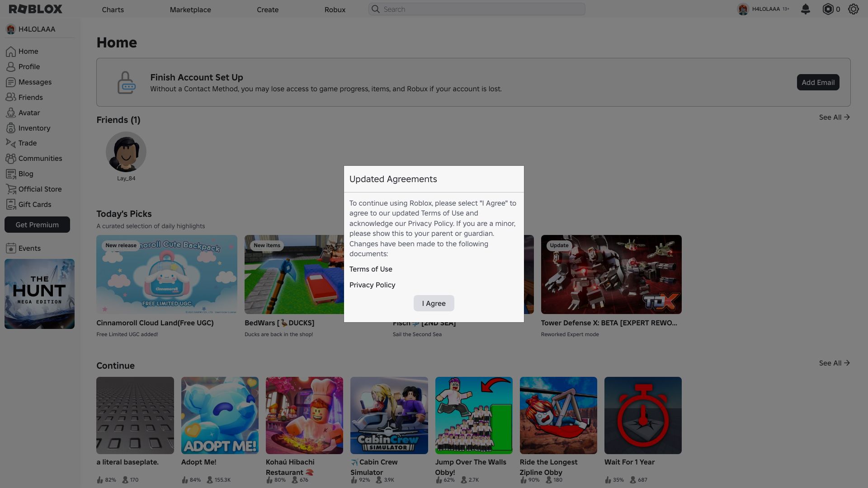Open friend Lay_84's avatar
Screen dimensions: 868x488
click(126, 152)
